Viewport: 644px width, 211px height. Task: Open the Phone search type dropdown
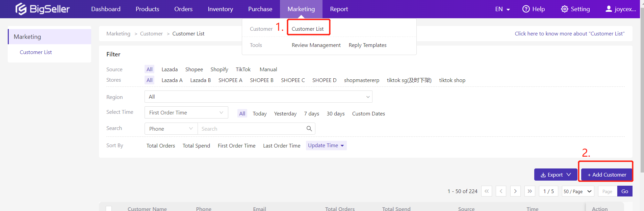pos(171,129)
